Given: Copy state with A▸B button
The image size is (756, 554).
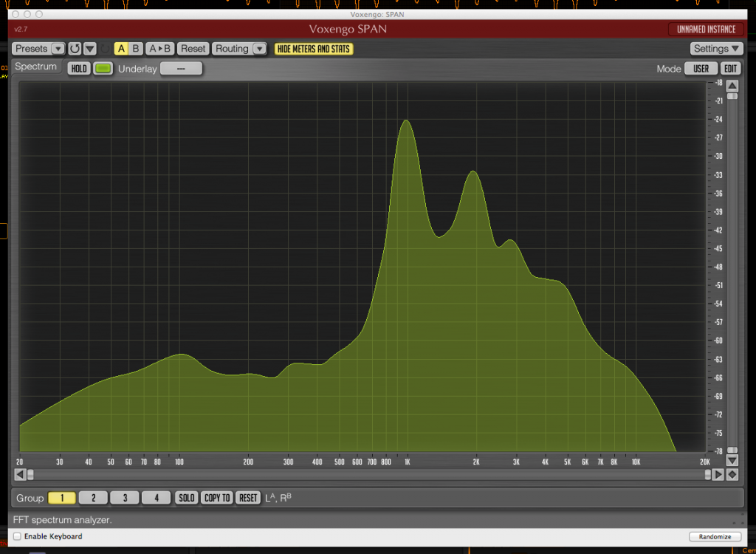Looking at the screenshot, I should pyautogui.click(x=159, y=49).
